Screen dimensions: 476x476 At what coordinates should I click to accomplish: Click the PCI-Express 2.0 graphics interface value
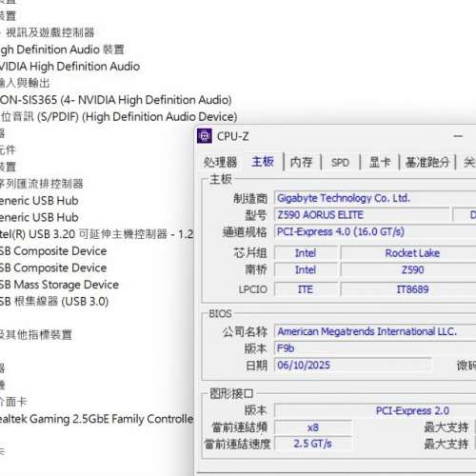(x=412, y=410)
